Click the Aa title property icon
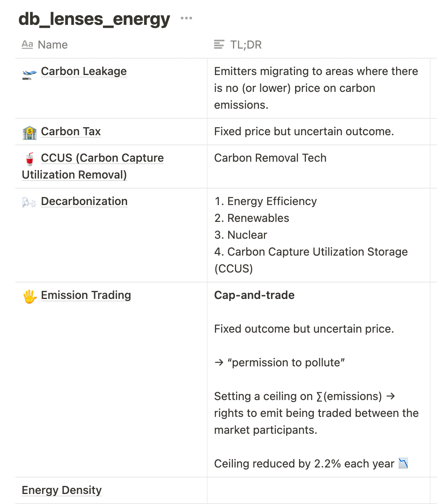437x504 pixels. tap(27, 45)
